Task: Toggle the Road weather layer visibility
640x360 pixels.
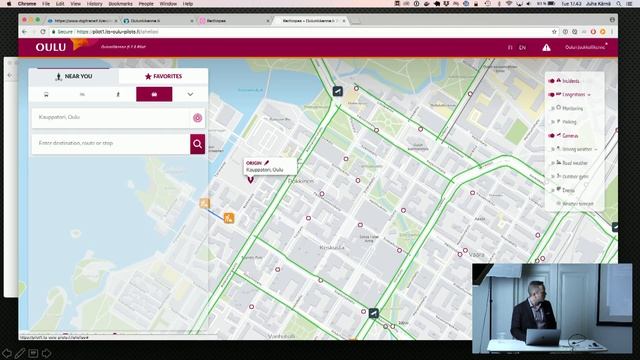Action: tap(552, 163)
